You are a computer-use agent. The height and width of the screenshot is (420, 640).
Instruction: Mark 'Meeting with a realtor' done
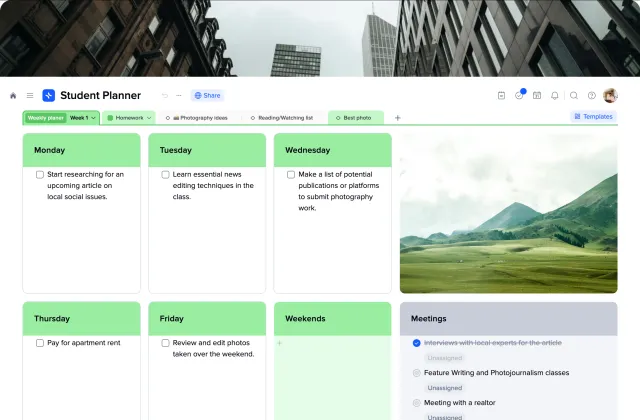416,403
